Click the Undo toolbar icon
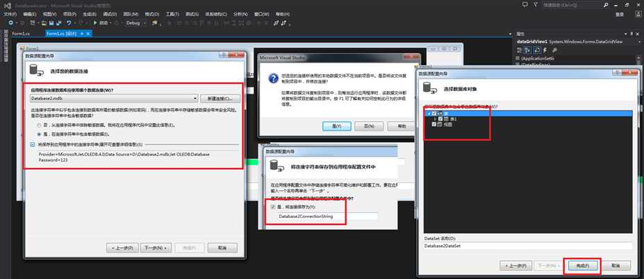644x279 pixels. [69, 23]
